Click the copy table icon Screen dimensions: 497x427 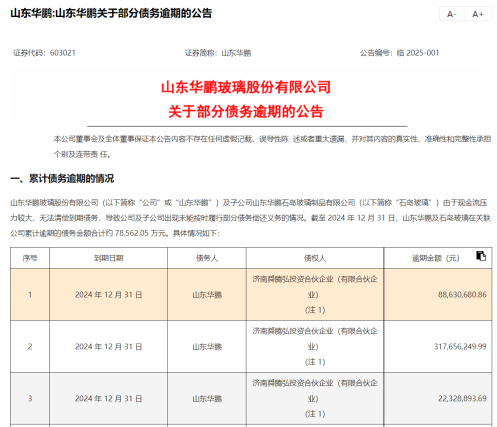tap(481, 256)
